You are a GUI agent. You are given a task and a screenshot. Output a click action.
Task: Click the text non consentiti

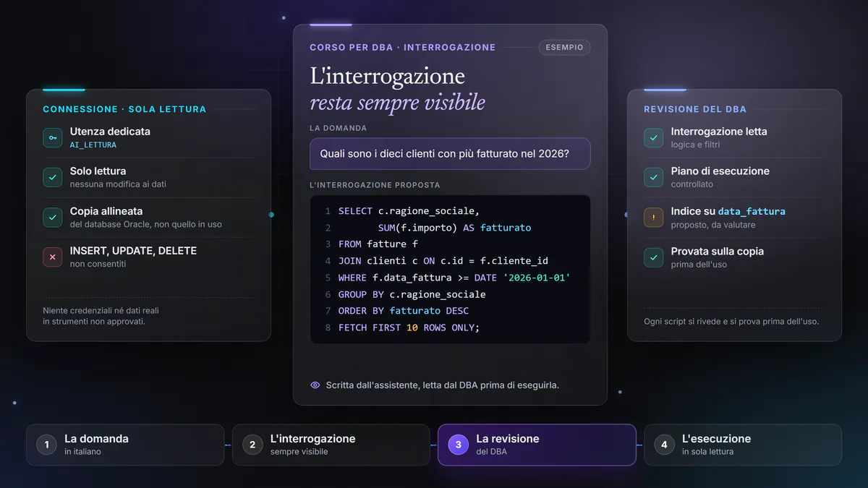pos(98,264)
